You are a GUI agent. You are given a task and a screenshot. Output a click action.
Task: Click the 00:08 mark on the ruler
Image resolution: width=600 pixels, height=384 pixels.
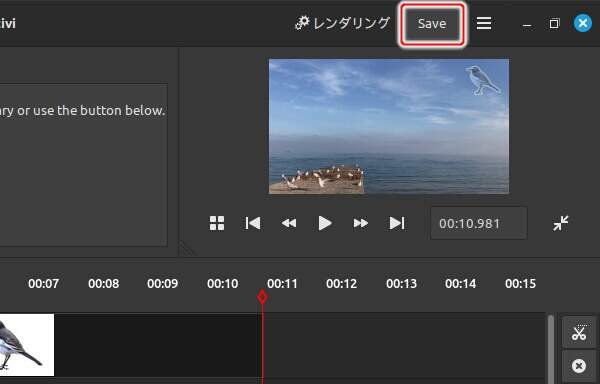coord(103,284)
